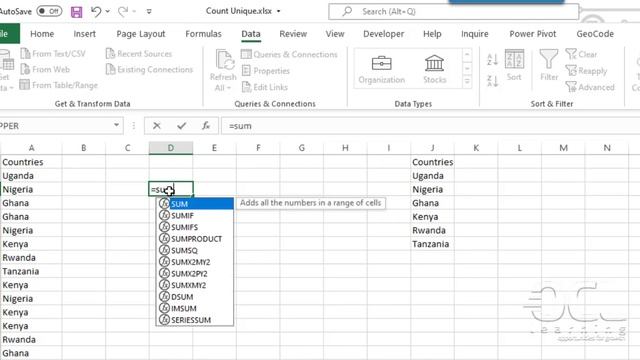Choose SUMX2PY2 function suggestion
The image size is (640, 360).
point(195,273)
